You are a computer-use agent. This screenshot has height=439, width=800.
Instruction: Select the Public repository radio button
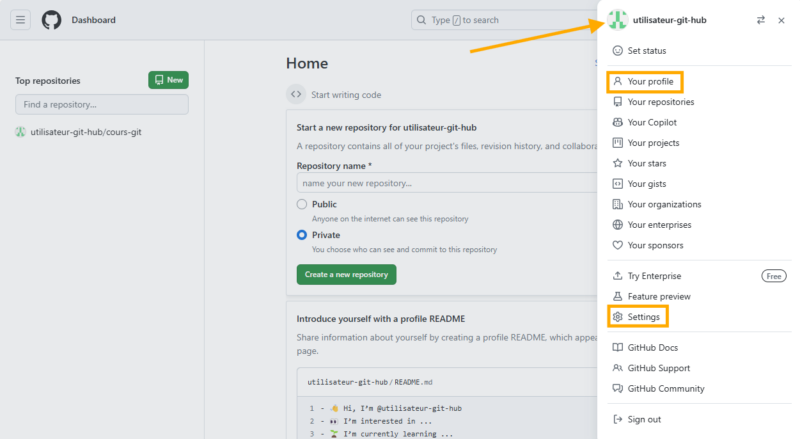pyautogui.click(x=302, y=204)
